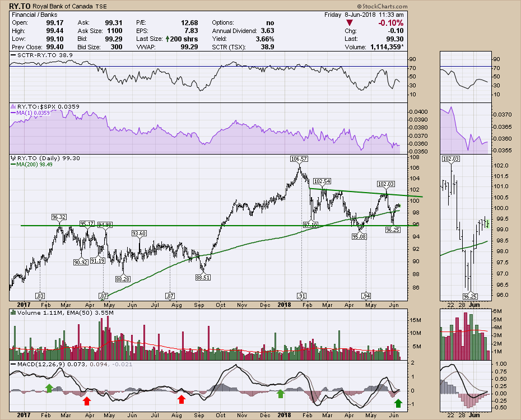Click the EPS value 7.83

point(191,31)
